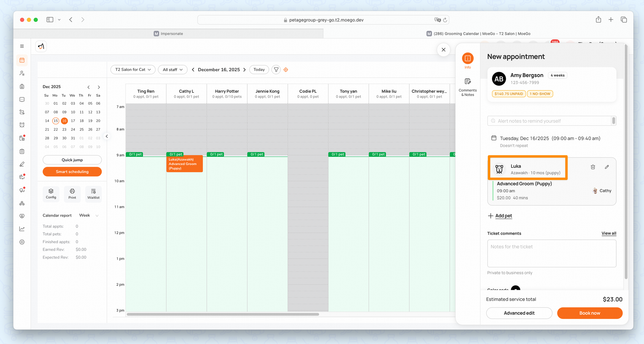The image size is (644, 344).
Task: Open the calendar filter funnel icon
Action: coord(276,70)
